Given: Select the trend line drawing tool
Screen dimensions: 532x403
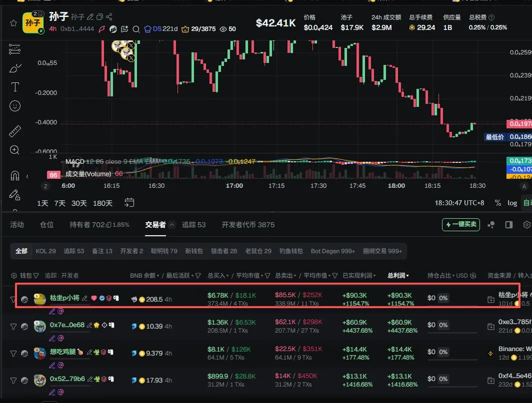Looking at the screenshot, I should tap(14, 49).
